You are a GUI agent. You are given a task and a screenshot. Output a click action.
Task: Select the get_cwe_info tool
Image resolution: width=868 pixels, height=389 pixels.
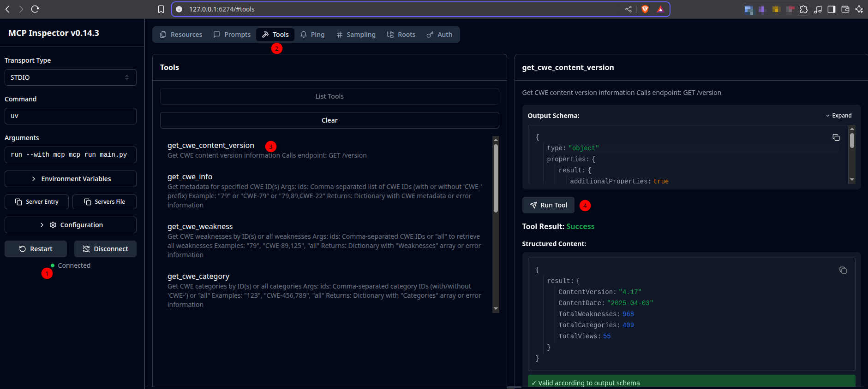pos(190,177)
